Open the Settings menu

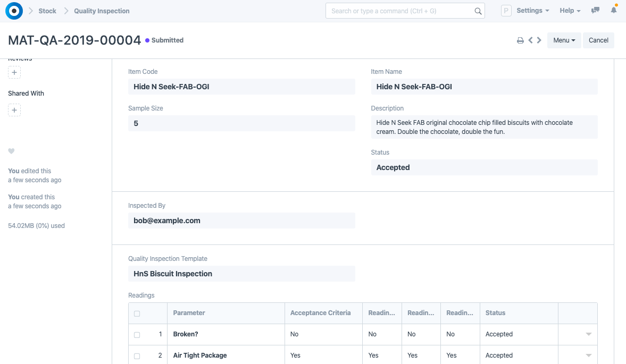(532, 11)
